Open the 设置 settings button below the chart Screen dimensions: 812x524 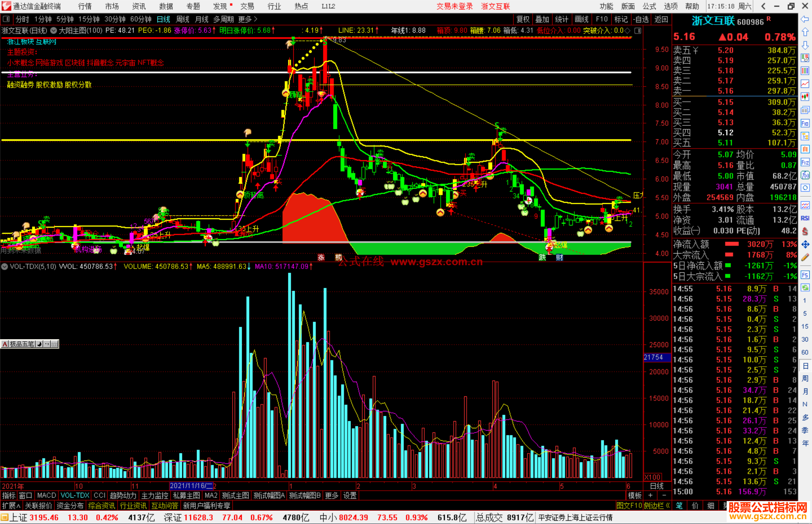click(350, 495)
